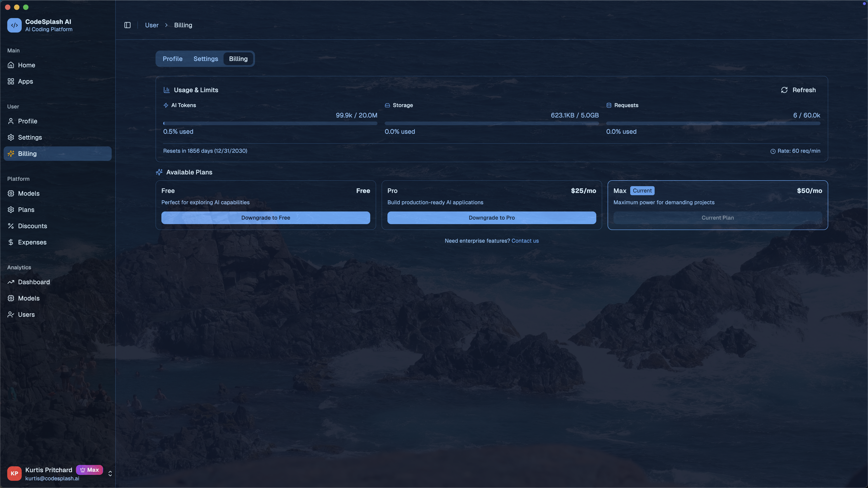Viewport: 868px width, 488px height.
Task: Expand the user account switcher chevron
Action: coord(110,474)
